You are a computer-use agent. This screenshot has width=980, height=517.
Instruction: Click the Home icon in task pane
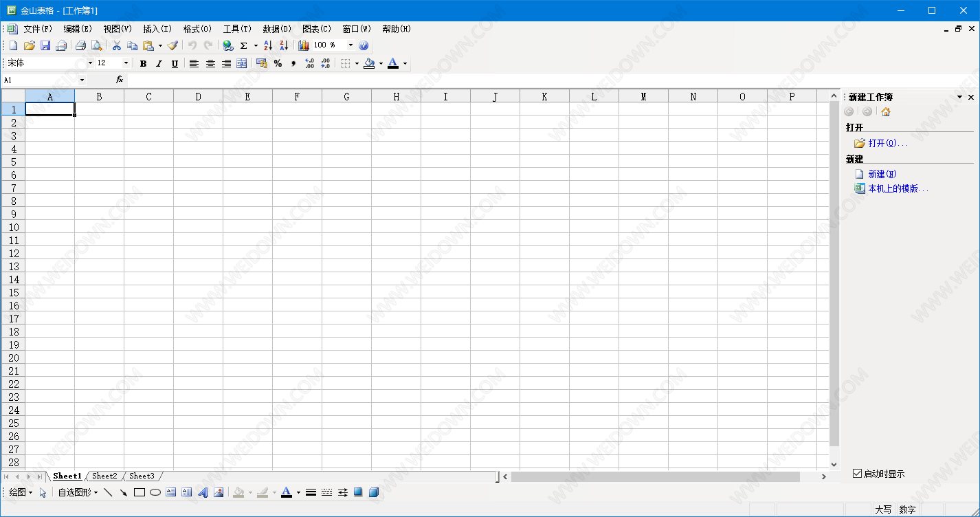tap(886, 112)
